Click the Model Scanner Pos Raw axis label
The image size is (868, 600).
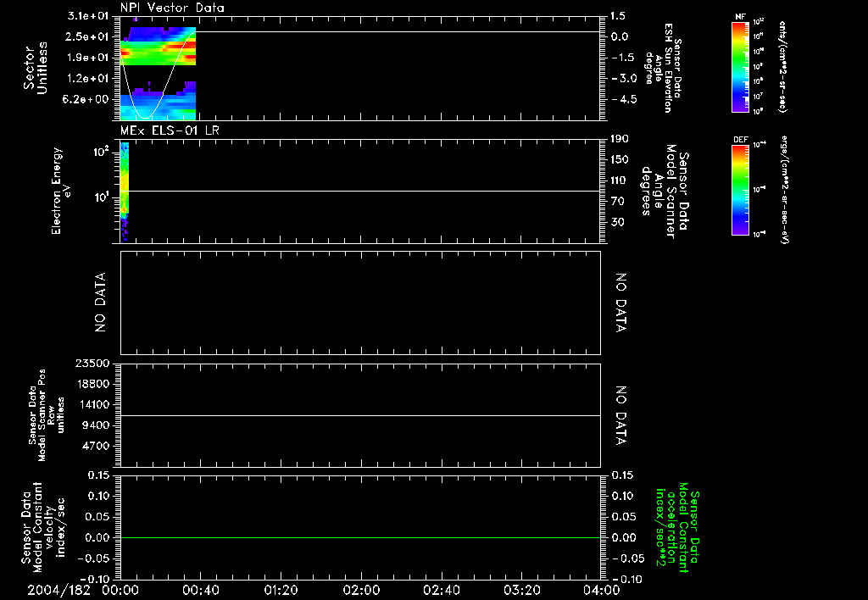(47, 415)
